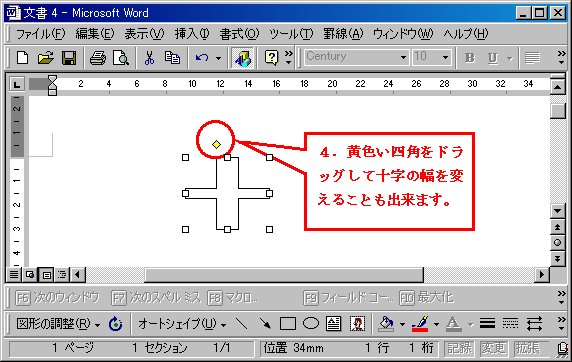
Task: Open the 罫線(A) menu
Action: click(x=343, y=34)
